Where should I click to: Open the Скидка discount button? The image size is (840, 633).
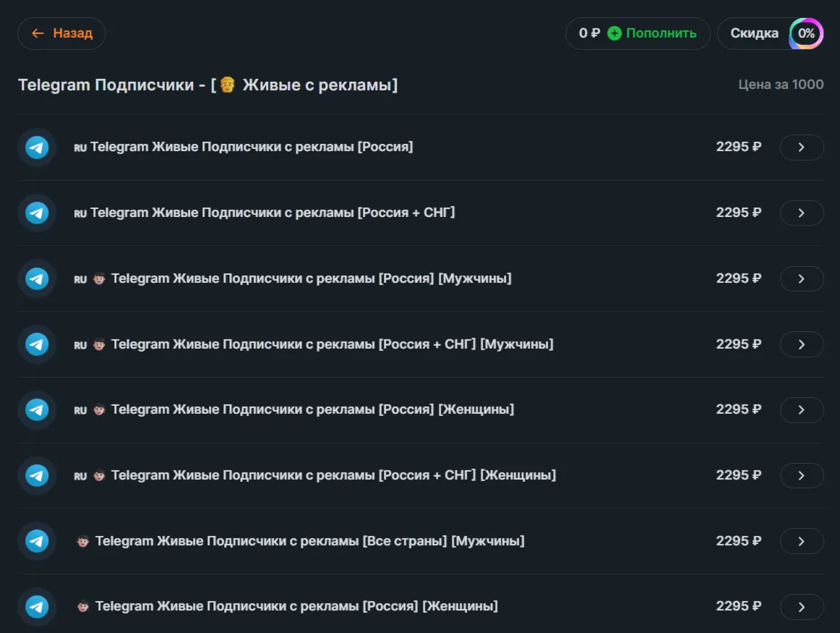click(x=770, y=33)
